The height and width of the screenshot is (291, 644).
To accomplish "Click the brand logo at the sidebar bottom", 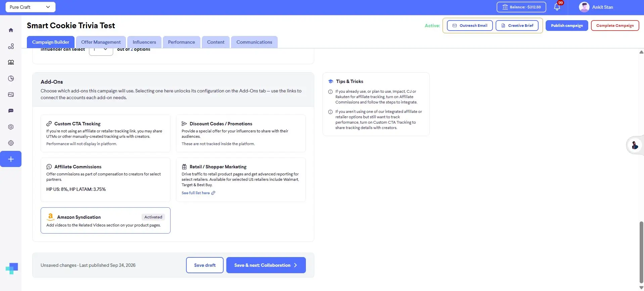I will tap(12, 268).
